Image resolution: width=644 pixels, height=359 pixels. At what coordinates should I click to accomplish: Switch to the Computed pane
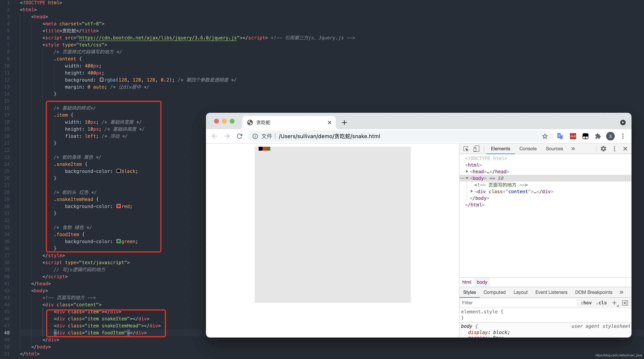coord(494,292)
